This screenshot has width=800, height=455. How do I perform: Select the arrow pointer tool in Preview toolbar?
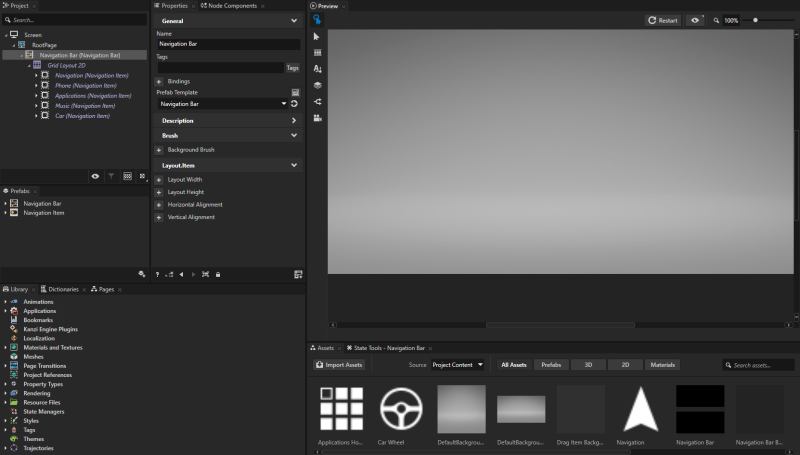click(x=317, y=36)
